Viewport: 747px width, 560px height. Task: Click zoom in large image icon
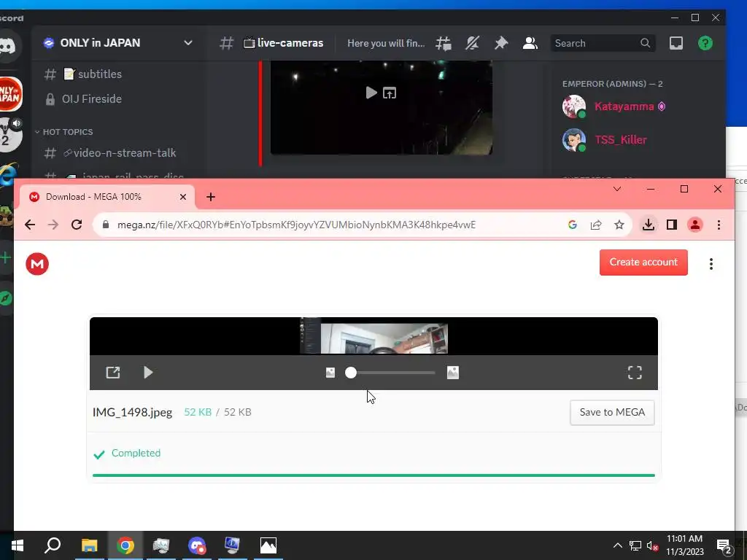452,373
